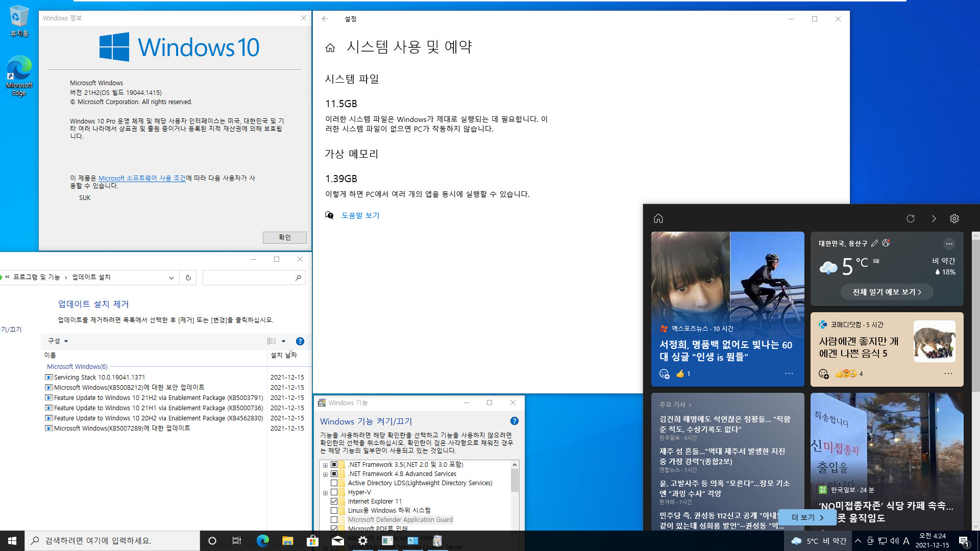Select 업데이트 설치 breadcrumb item

click(x=91, y=277)
